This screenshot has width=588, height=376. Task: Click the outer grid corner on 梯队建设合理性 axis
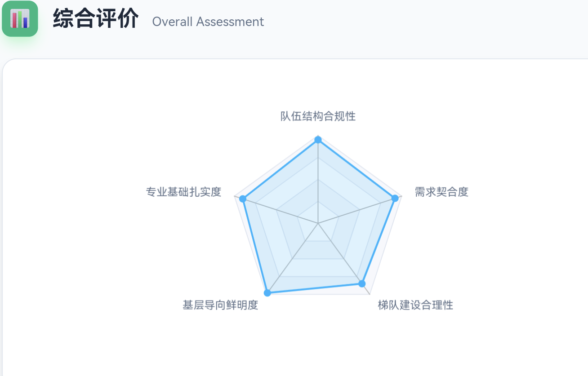[370, 294]
